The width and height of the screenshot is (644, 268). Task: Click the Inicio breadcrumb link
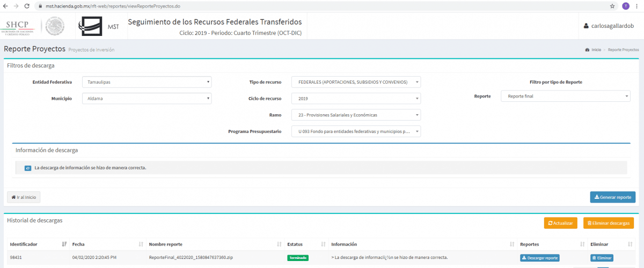pos(596,49)
